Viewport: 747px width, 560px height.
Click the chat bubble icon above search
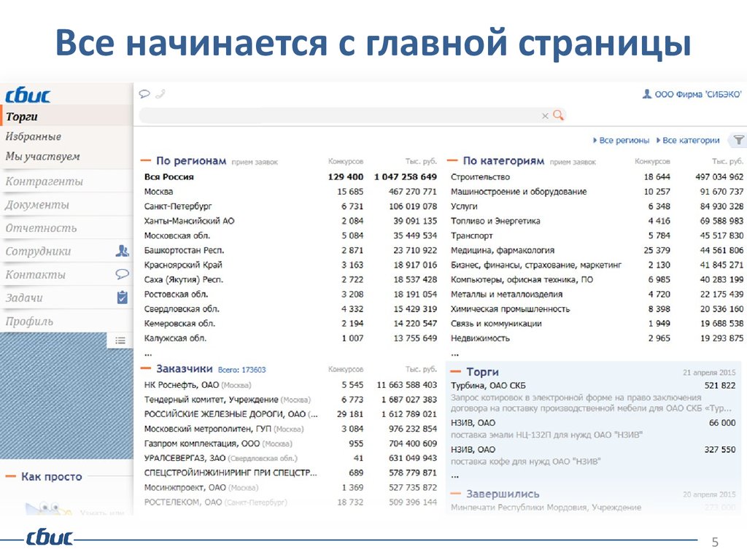144,93
